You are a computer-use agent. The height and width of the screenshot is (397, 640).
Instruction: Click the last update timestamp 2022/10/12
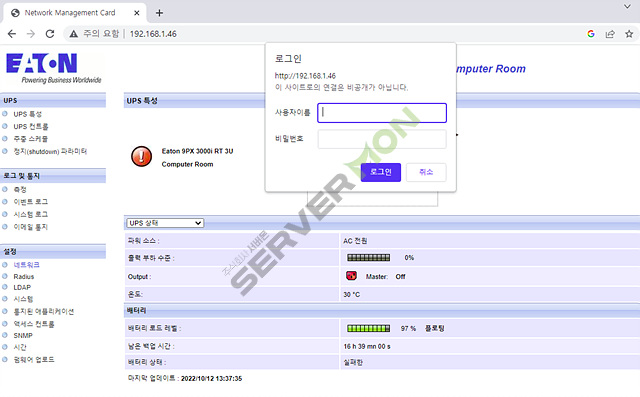tap(211, 379)
